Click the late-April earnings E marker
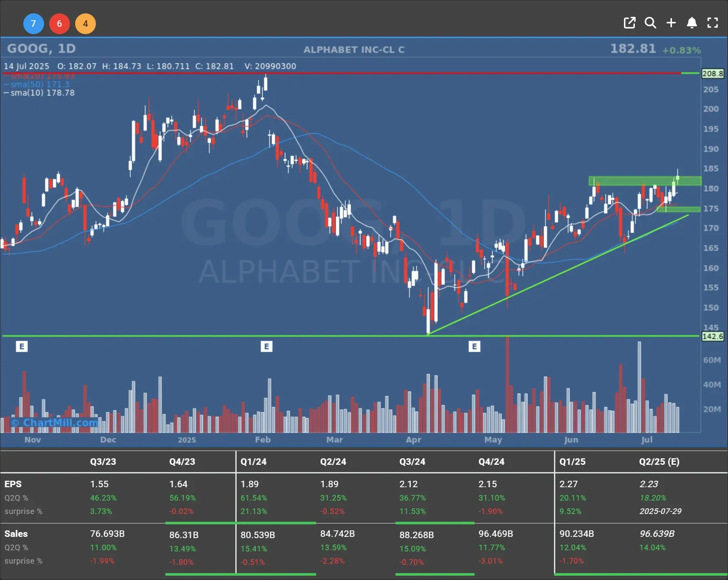 coord(474,346)
